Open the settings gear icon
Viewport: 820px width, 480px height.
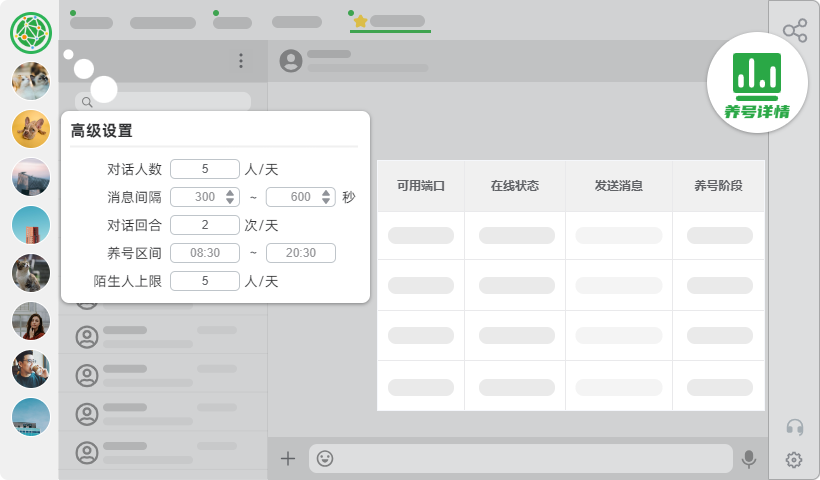[x=794, y=460]
